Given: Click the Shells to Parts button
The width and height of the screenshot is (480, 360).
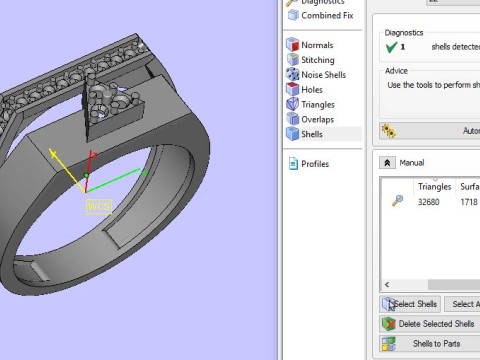Looking at the screenshot, I should click(430, 343).
